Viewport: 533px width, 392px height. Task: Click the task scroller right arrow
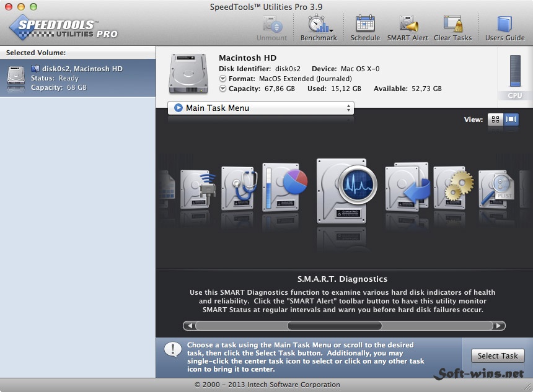499,326
